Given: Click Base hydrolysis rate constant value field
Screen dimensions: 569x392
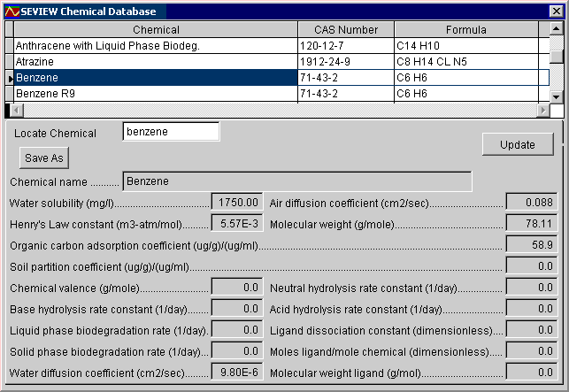Looking at the screenshot, I should [x=237, y=309].
